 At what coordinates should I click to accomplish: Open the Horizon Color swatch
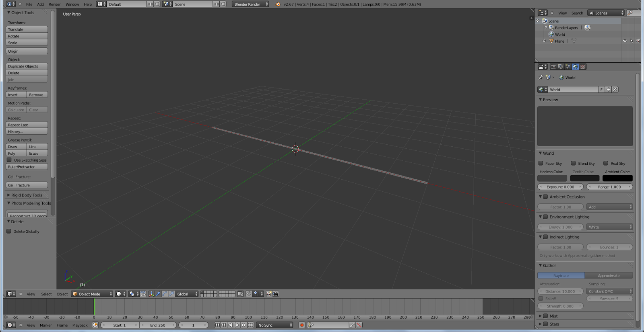pyautogui.click(x=552, y=178)
